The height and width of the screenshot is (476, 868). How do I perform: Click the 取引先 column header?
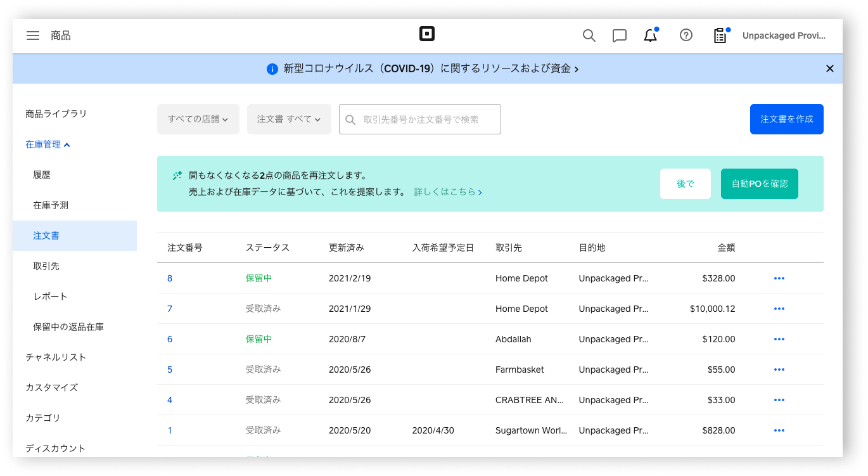click(509, 248)
